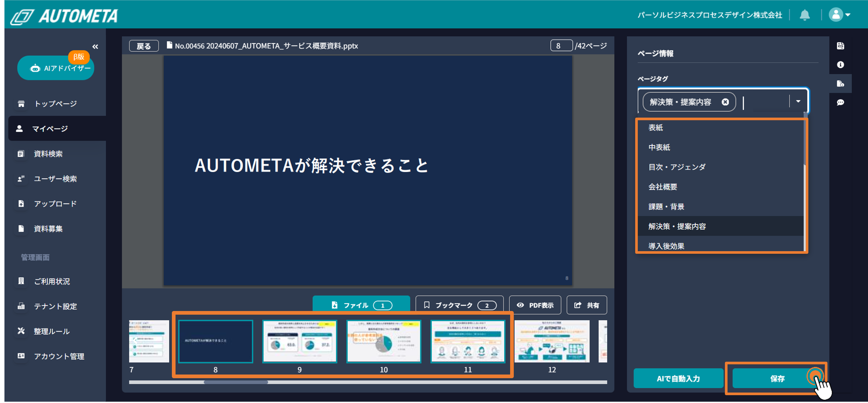Open テナント設定 in the sidebar
The image size is (868, 403).
(x=55, y=306)
